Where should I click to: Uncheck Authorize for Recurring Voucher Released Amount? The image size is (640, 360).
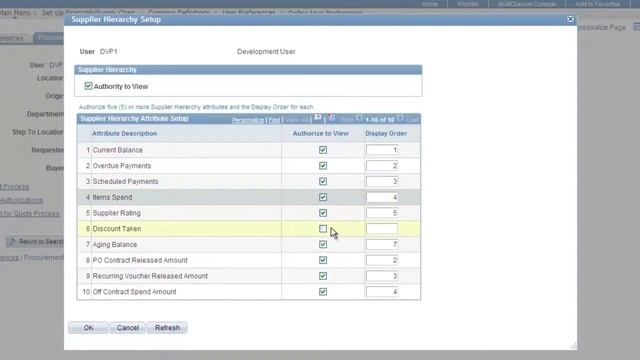323,276
